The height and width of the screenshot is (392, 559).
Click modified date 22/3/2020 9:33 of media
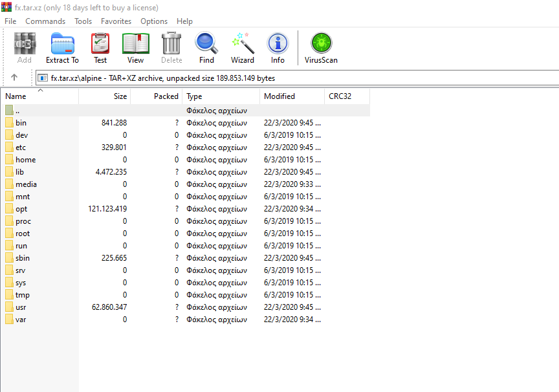tap(292, 184)
